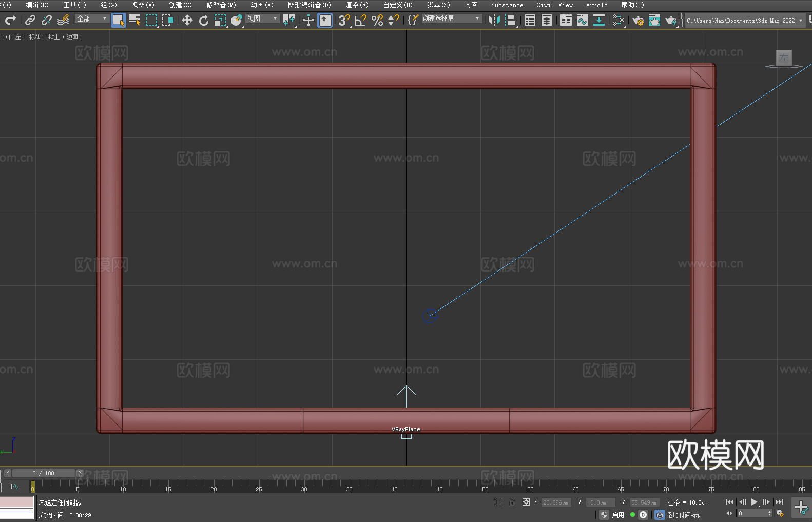Click the pink color swatch at bottom left
Image resolution: width=812 pixels, height=522 pixels.
16,502
